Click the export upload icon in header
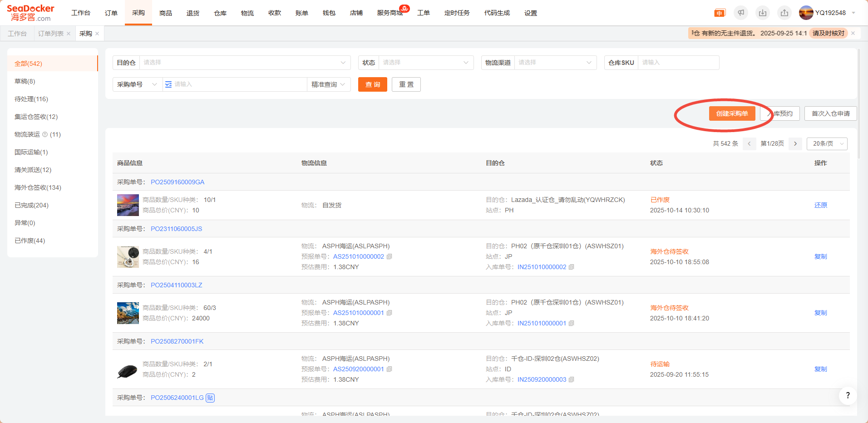This screenshot has width=868, height=423. 784,13
